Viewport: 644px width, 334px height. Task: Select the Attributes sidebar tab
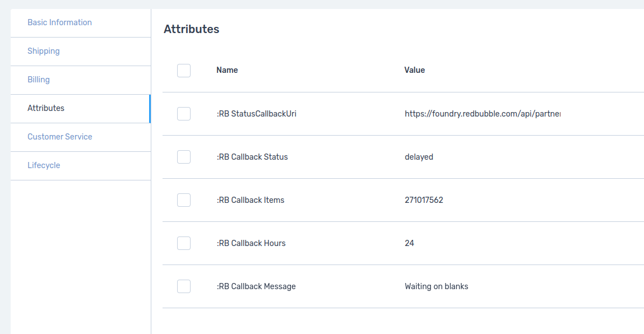pyautogui.click(x=81, y=109)
